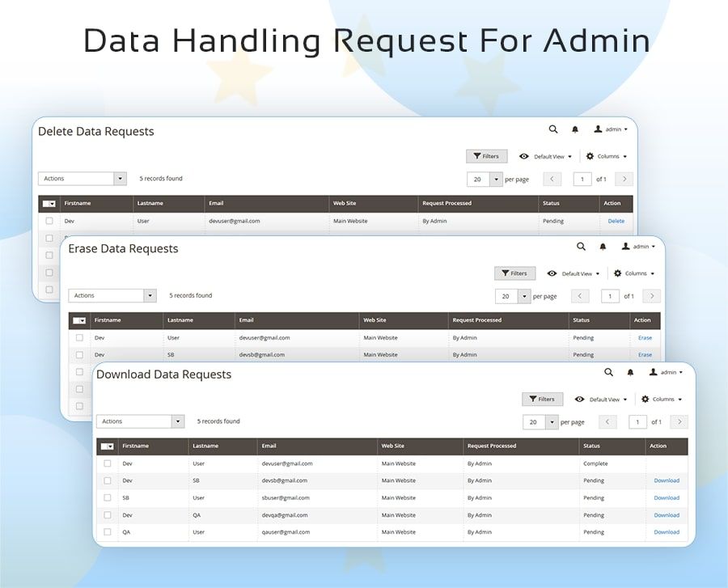Sort by Web Site in Erase Data Requests
The height and width of the screenshot is (588, 728).
coord(375,320)
